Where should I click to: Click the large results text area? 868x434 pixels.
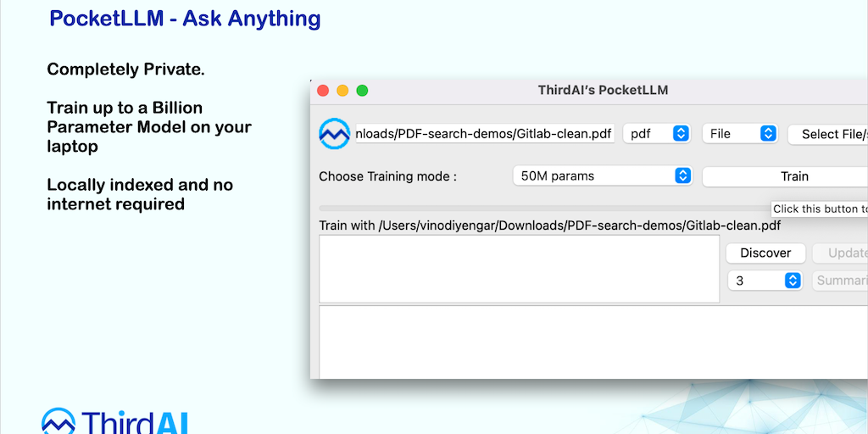(593, 342)
